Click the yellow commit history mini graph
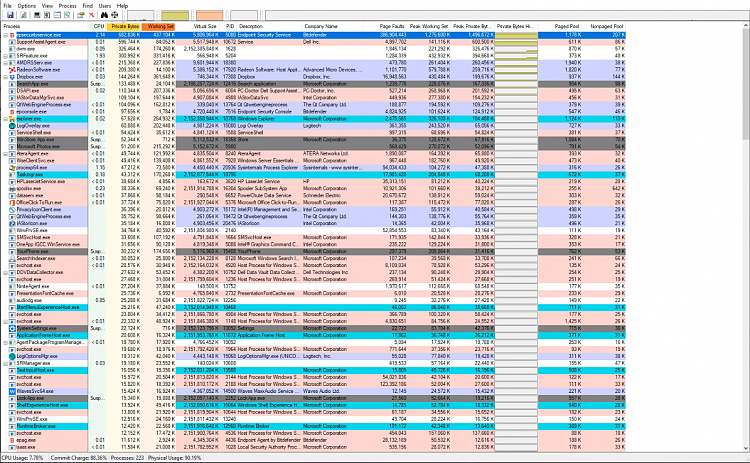 pyautogui.click(x=175, y=15)
